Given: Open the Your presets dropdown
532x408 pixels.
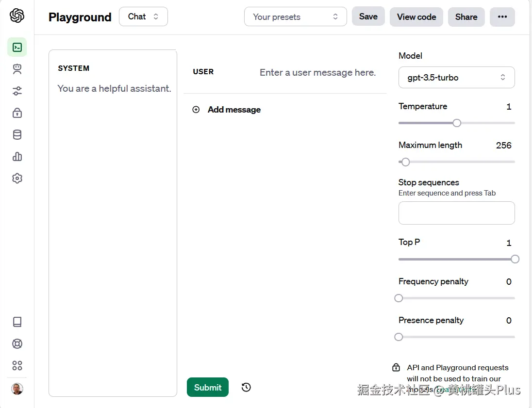Looking at the screenshot, I should click(295, 16).
